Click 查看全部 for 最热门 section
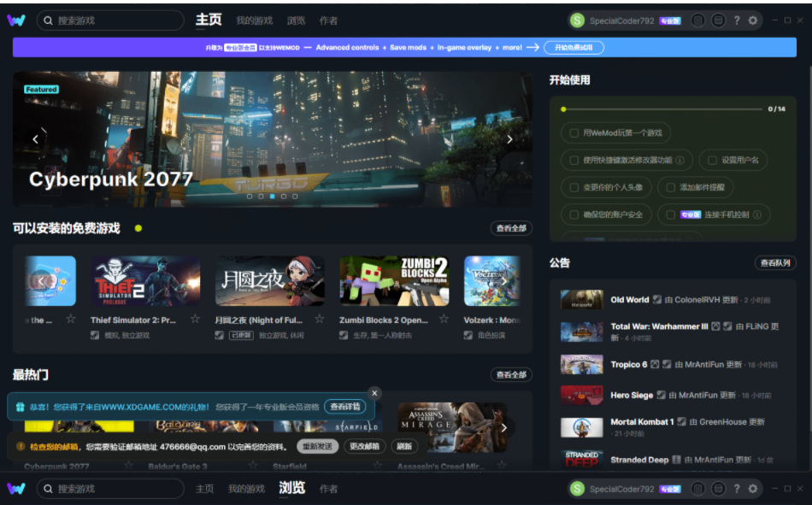 pyautogui.click(x=511, y=374)
